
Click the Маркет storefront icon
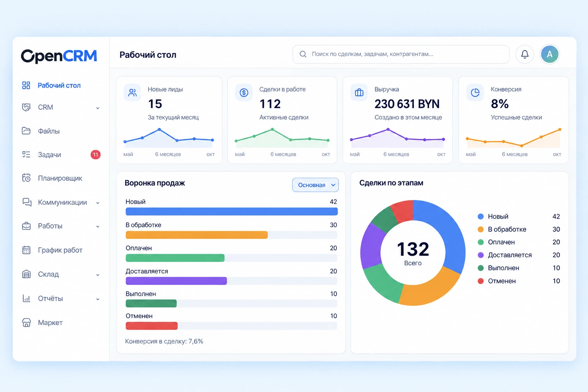(x=26, y=323)
